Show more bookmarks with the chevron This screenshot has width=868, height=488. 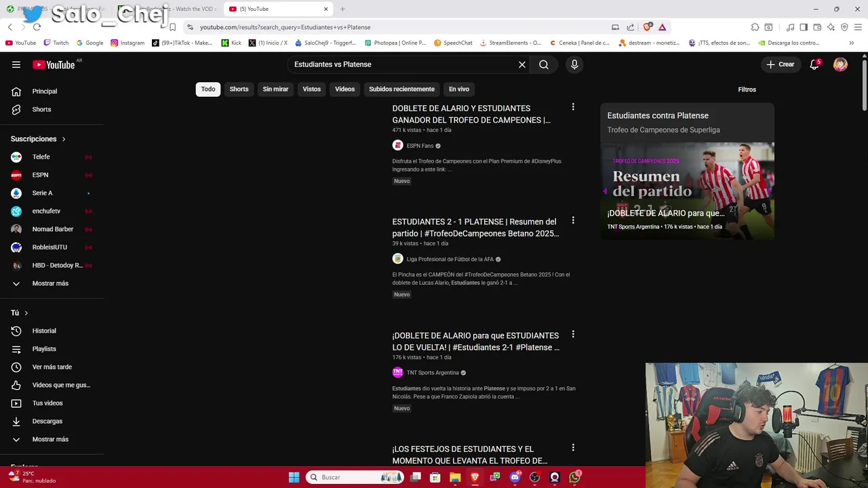[851, 43]
